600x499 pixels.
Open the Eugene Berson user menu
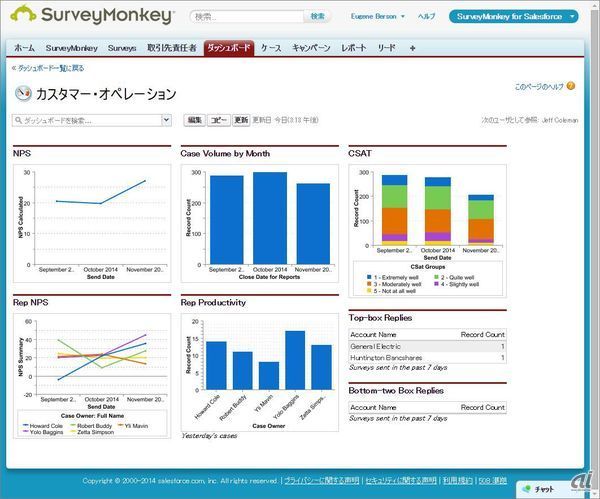pyautogui.click(x=377, y=16)
